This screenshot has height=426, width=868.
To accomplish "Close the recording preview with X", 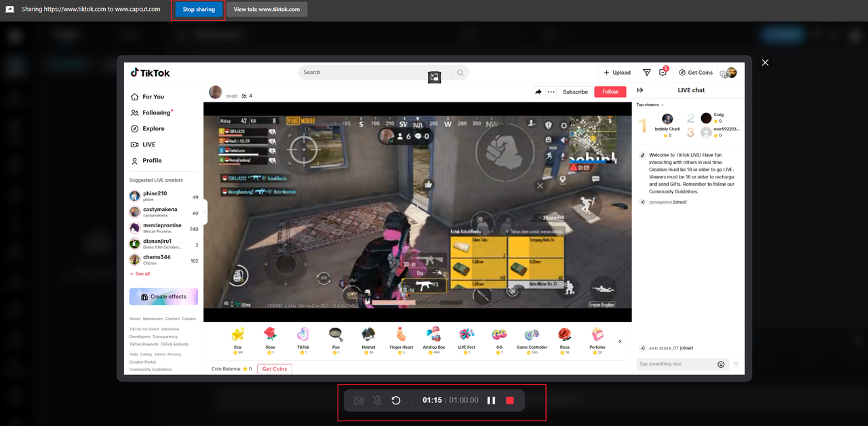I will [765, 62].
